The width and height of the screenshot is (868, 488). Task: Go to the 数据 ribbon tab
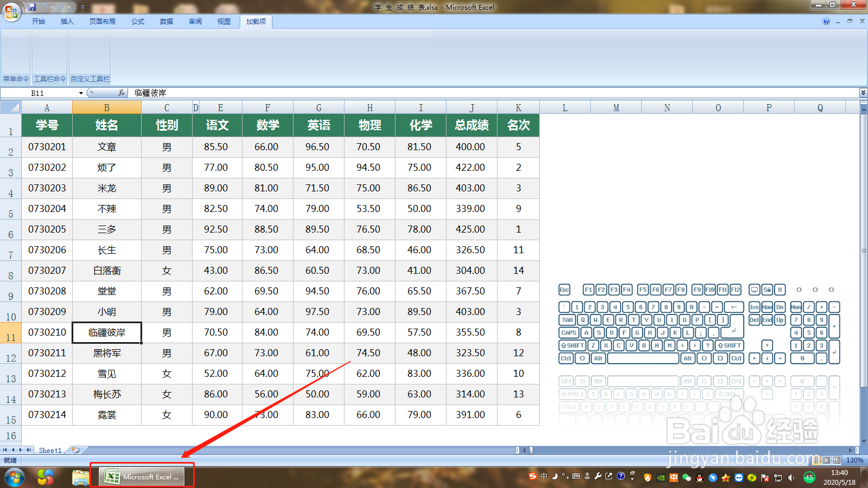point(167,22)
